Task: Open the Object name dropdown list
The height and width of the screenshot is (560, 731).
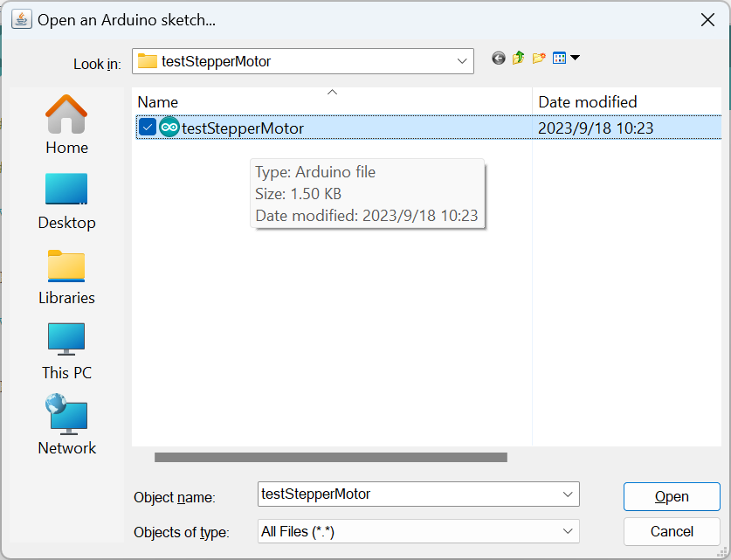Action: pos(568,494)
